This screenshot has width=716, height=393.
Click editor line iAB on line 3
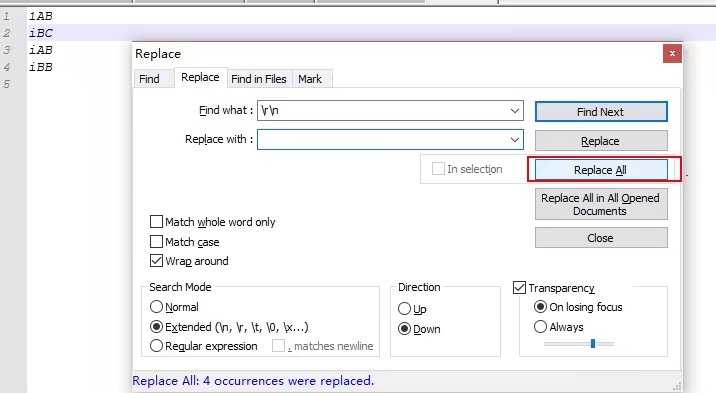[41, 50]
